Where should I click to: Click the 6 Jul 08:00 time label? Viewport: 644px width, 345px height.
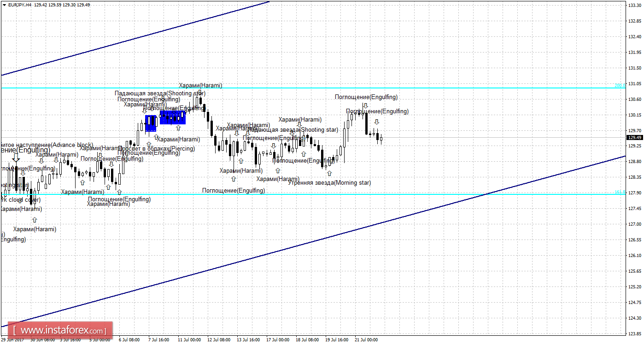[129, 340]
